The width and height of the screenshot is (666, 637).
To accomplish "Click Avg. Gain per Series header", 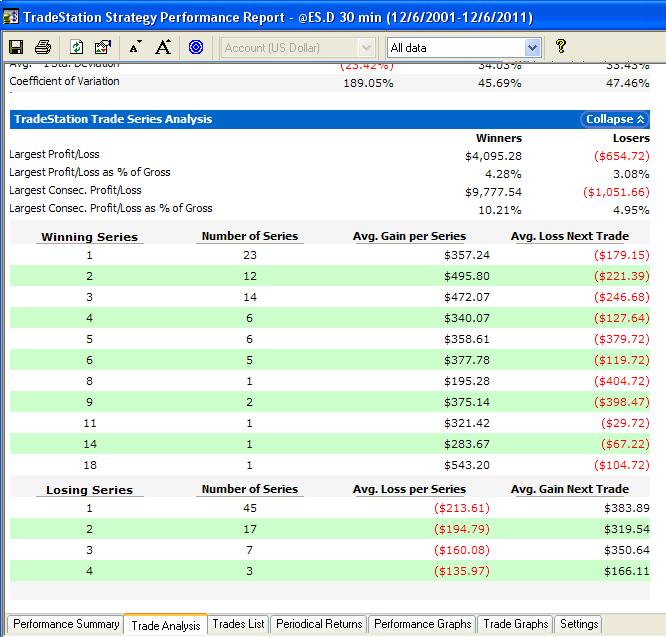I will [409, 236].
